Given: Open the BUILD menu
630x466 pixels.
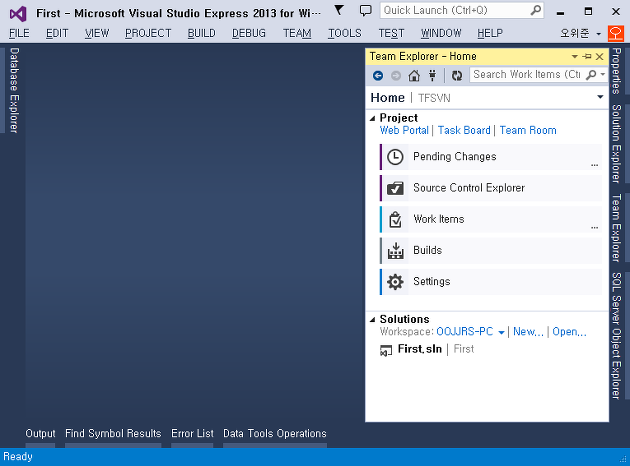Looking at the screenshot, I should click(202, 33).
